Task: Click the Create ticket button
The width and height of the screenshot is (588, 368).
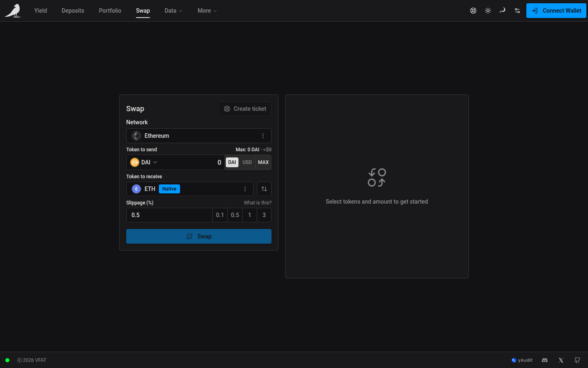Action: click(x=245, y=109)
